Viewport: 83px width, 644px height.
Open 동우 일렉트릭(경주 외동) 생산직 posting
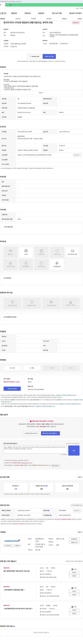(16, 571)
